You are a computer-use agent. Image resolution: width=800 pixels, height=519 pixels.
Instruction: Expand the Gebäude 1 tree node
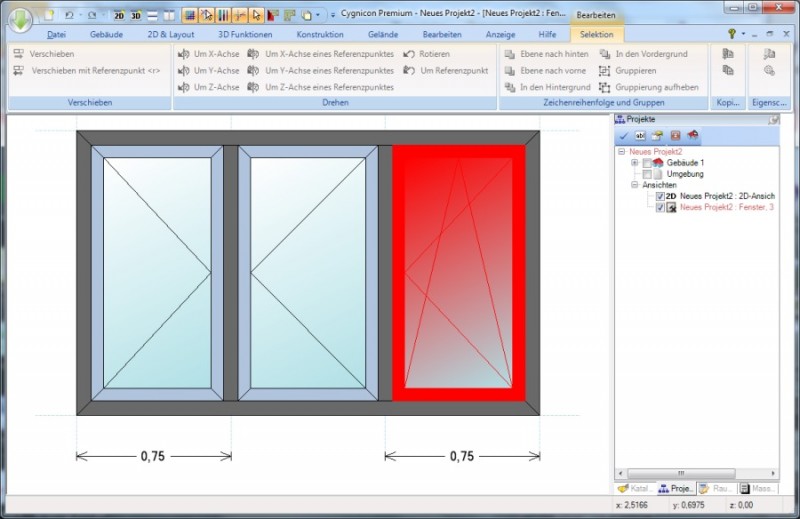[634, 163]
